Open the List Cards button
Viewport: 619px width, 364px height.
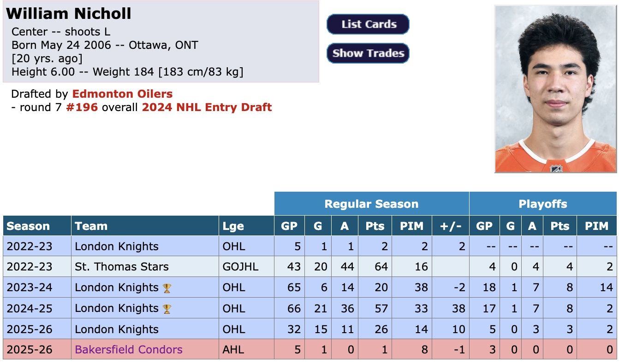coord(368,24)
